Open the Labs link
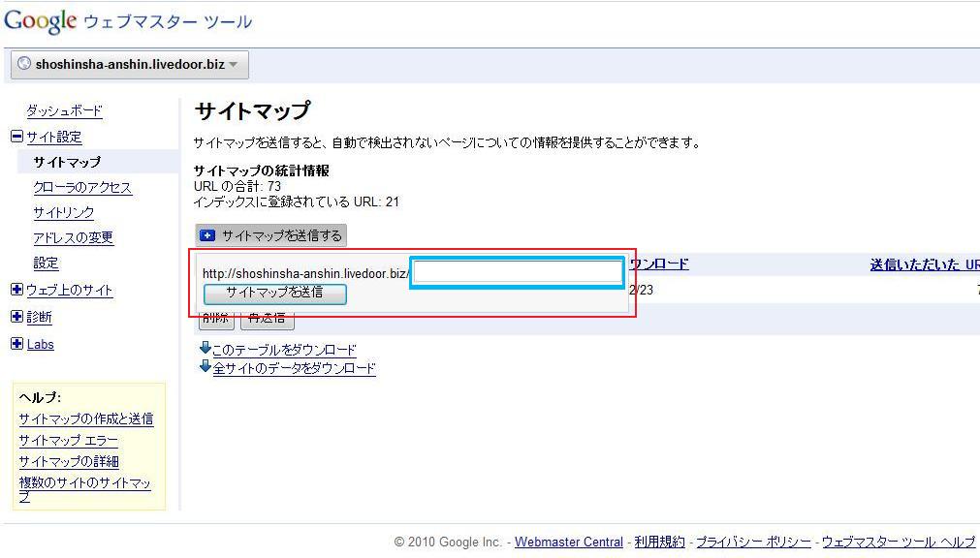The width and height of the screenshot is (980, 558). (x=40, y=344)
